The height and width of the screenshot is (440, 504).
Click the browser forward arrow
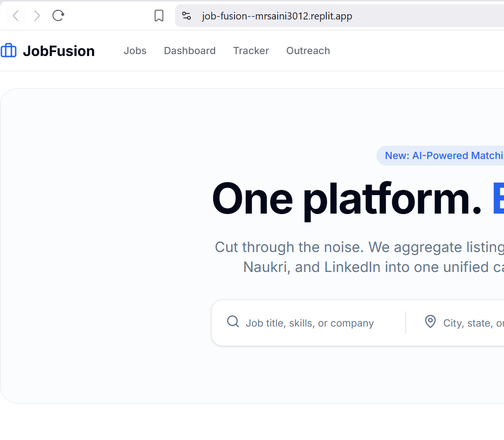(37, 16)
